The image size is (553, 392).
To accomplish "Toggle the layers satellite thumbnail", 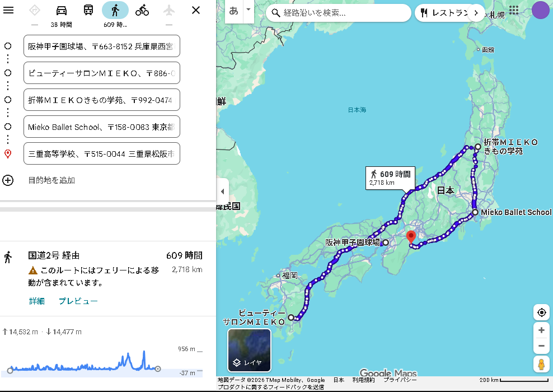I will (x=249, y=350).
